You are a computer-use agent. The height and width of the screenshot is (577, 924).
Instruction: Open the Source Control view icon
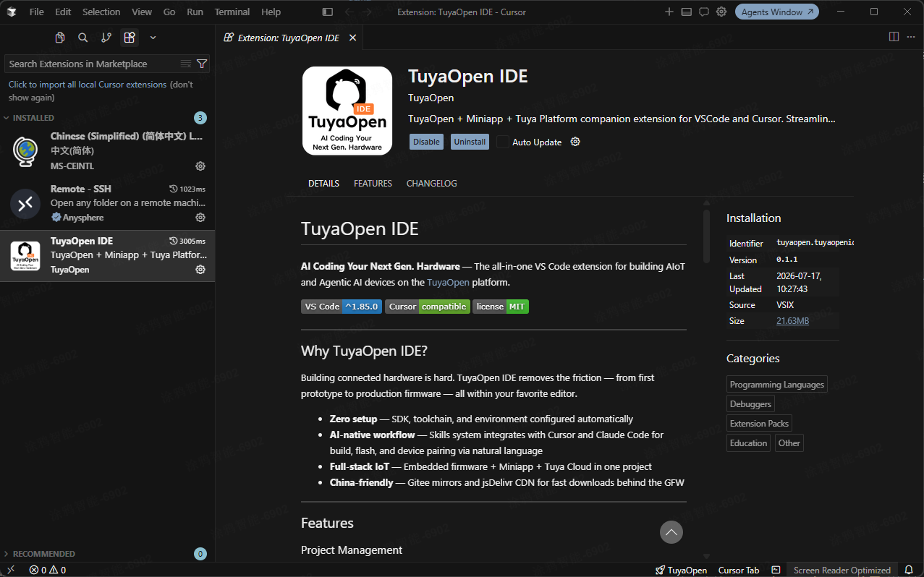(106, 38)
